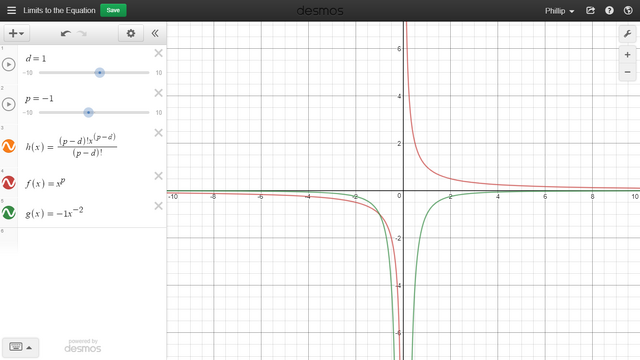
Task: Click the green Save button
Action: [113, 10]
